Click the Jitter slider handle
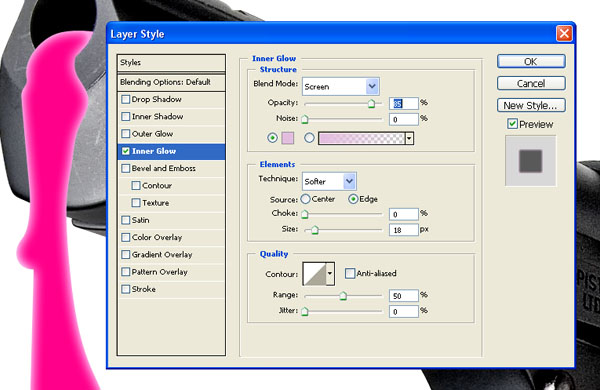Viewport: 600px width, 390px height. click(305, 312)
